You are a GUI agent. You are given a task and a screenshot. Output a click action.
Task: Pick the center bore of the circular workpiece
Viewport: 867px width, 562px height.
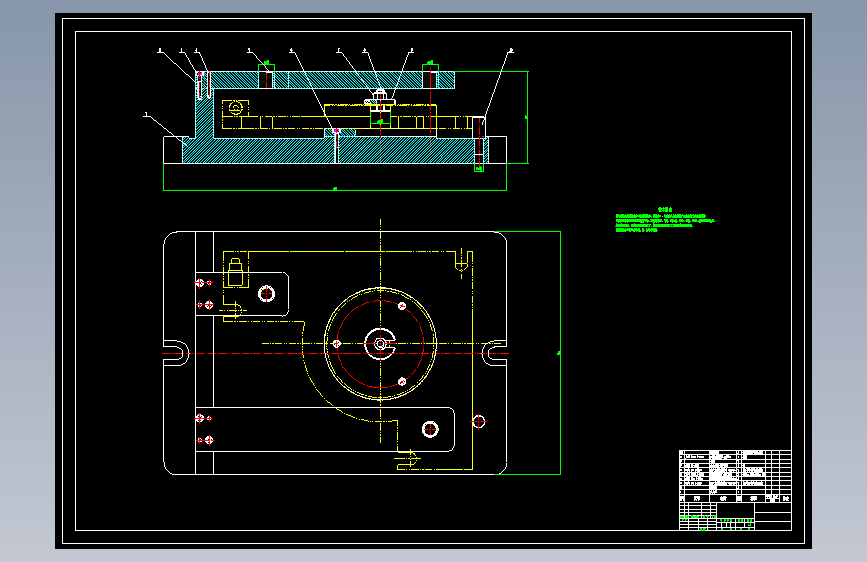click(x=380, y=344)
